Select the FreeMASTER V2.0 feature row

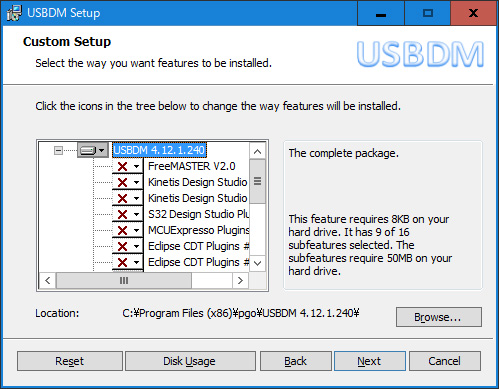192,166
